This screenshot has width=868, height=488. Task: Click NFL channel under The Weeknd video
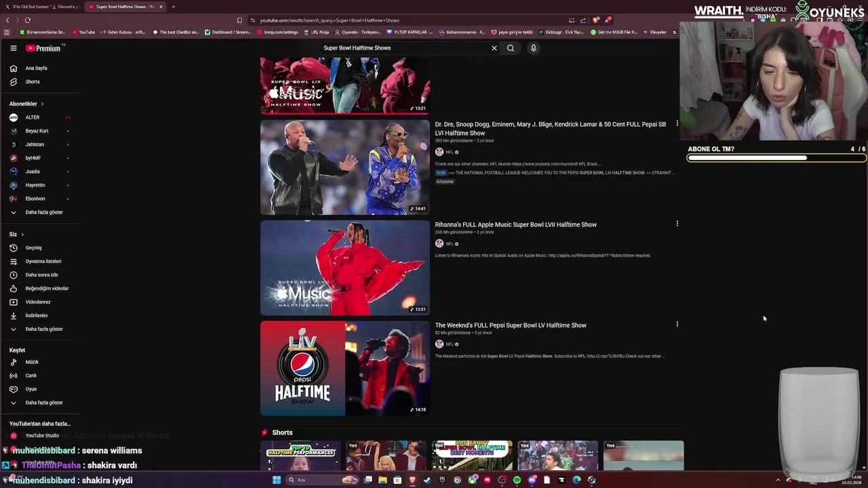(449, 344)
